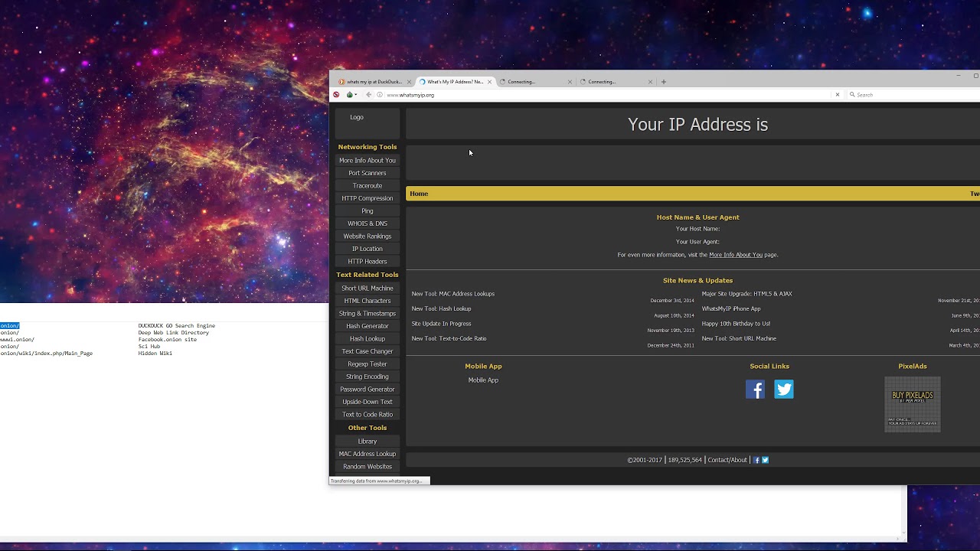
Task: Click the NoScript icon in browser toolbar
Action: [x=336, y=95]
